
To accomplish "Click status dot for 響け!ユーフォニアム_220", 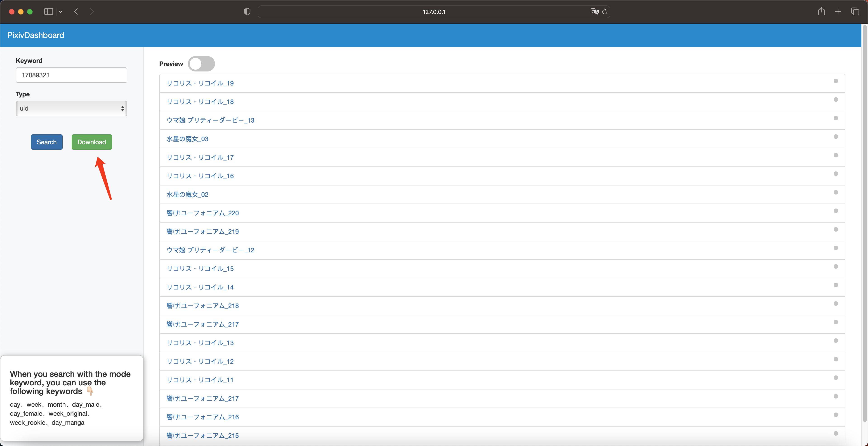I will [x=836, y=211].
